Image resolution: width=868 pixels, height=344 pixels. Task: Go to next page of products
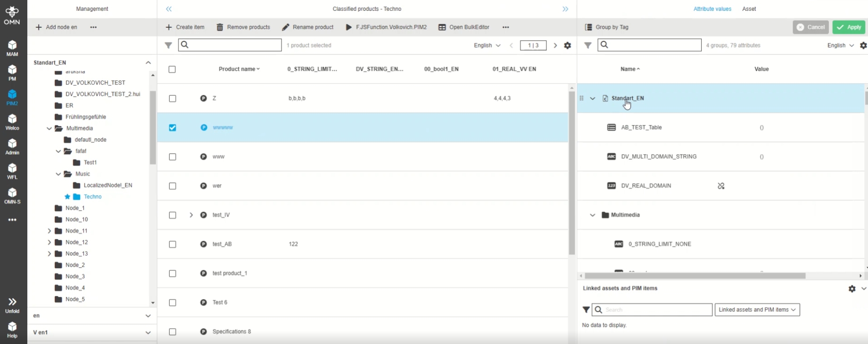pyautogui.click(x=555, y=45)
